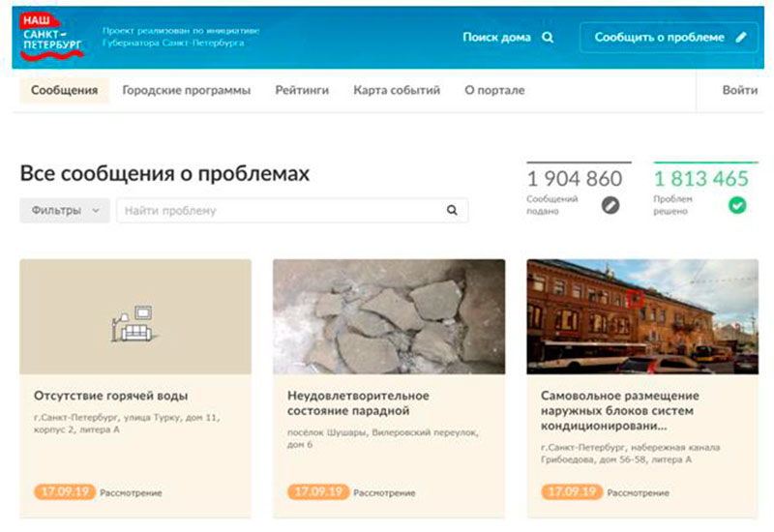Open the building facade photo thumbnail
This screenshot has width=774, height=532.
coord(642,316)
